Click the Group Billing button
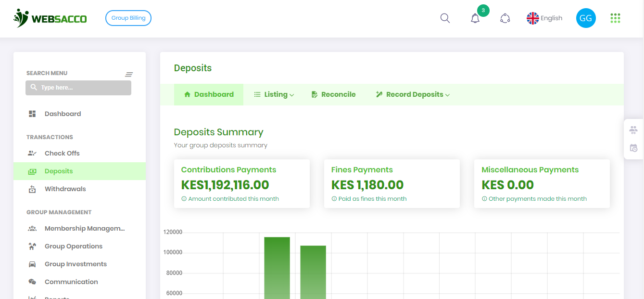The height and width of the screenshot is (299, 644). coord(128,18)
